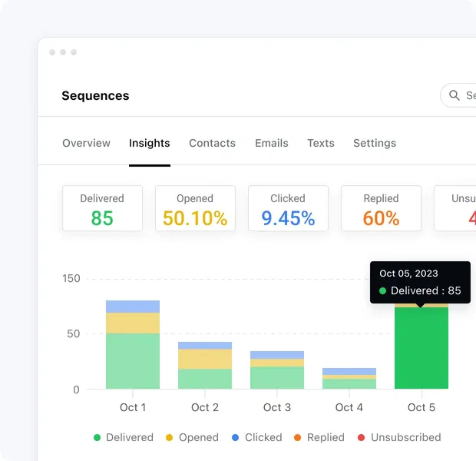This screenshot has width=476, height=461.
Task: Click the search magnifier icon
Action: [455, 96]
